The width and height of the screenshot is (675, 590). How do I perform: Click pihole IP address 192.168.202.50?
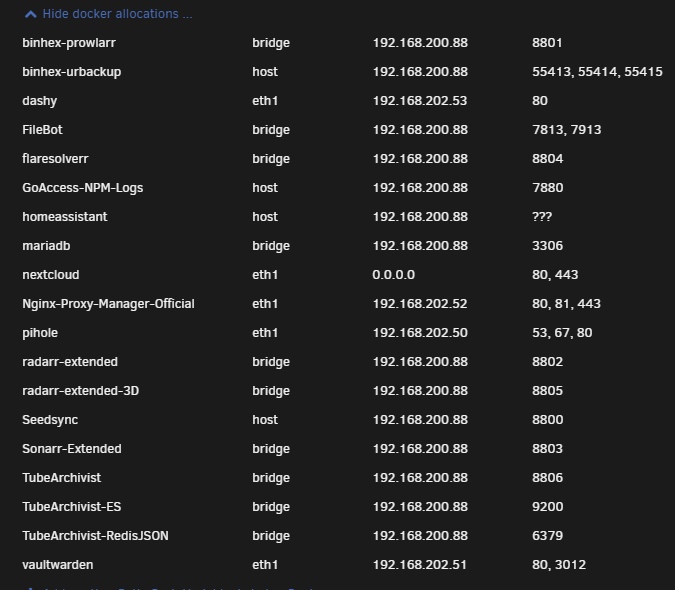[420, 333]
